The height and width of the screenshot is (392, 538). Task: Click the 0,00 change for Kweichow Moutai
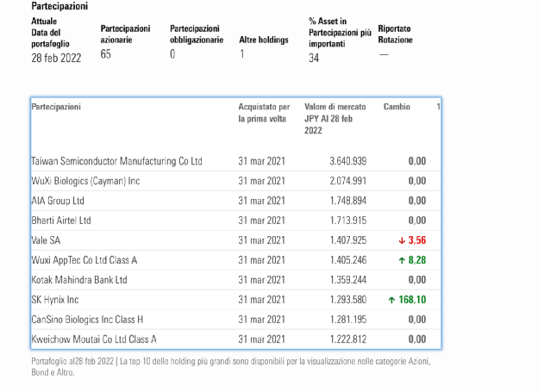coord(417,339)
